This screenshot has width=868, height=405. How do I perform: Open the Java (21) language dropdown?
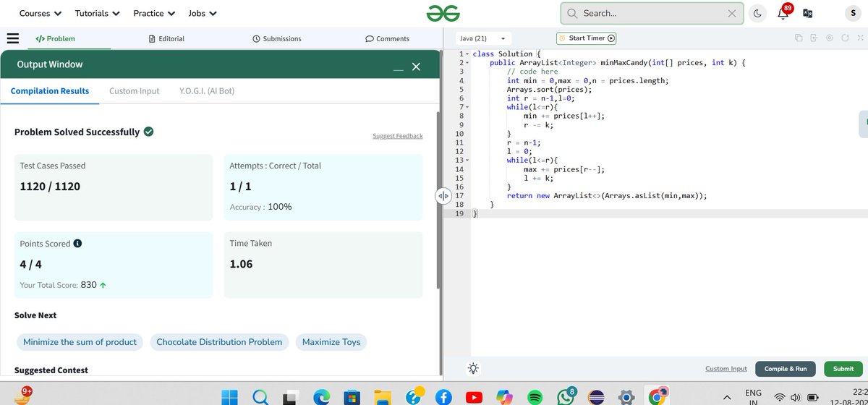tap(482, 38)
